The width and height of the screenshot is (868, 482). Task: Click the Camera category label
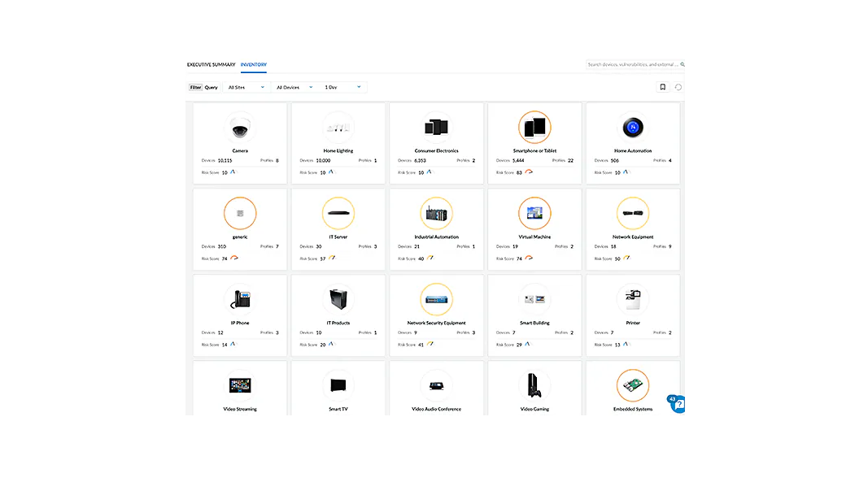pyautogui.click(x=240, y=150)
